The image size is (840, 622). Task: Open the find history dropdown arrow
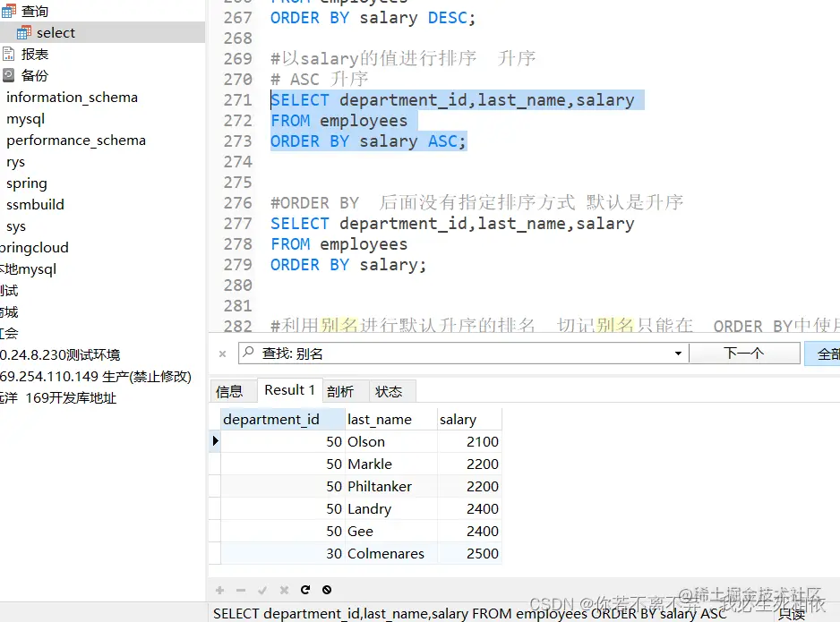click(x=678, y=354)
